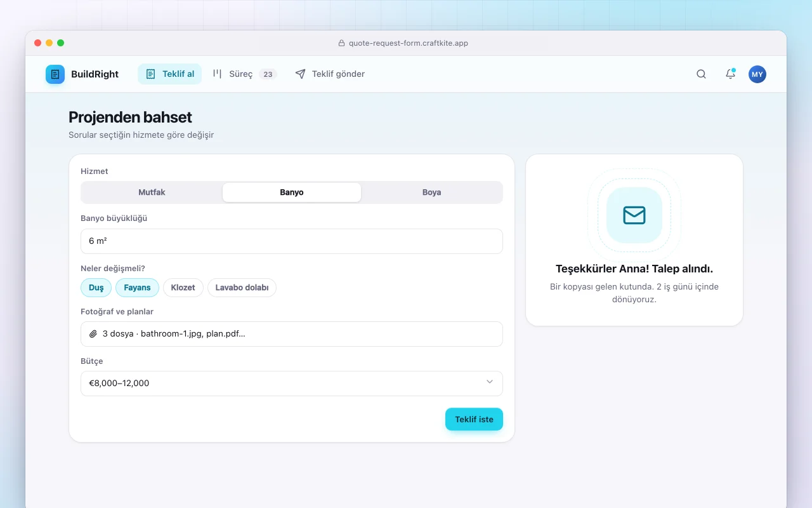Screen dimensions: 812x508
Task: Open the Bütçe dropdown
Action: pos(292,384)
